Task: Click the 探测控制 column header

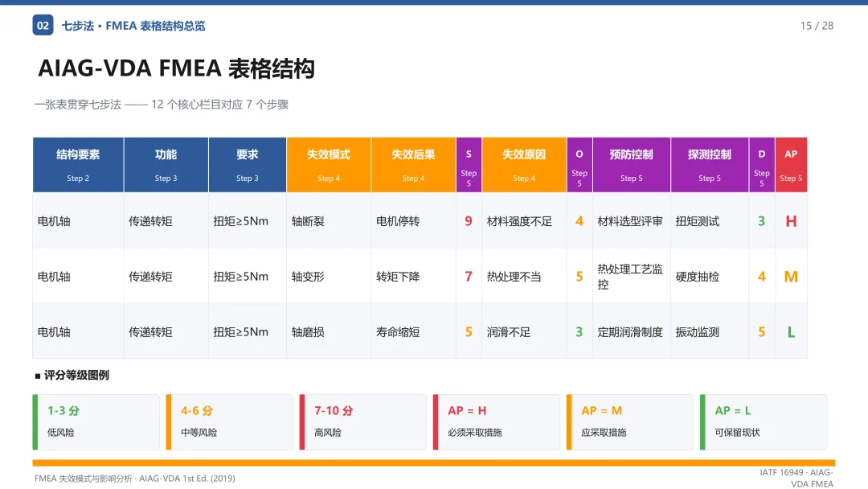Action: (710, 165)
